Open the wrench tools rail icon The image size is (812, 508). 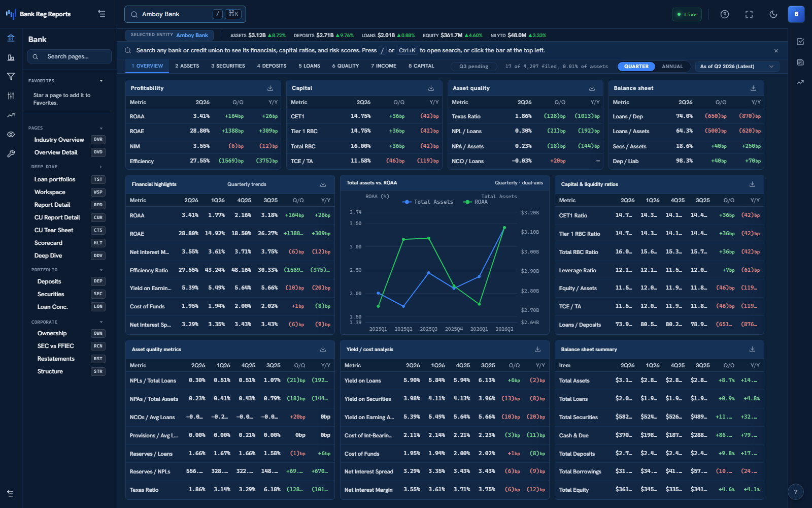point(11,153)
